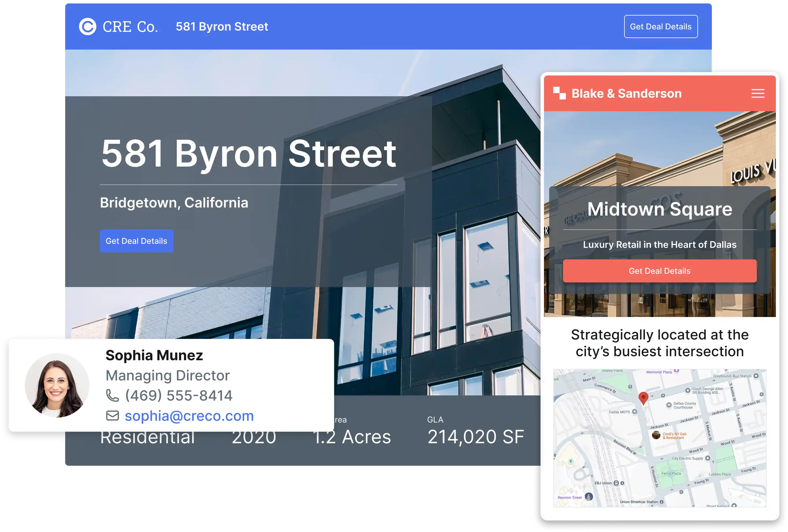Click the Dallas County Courthouse map marker
The width and height of the screenshot is (788, 532).
(x=669, y=405)
